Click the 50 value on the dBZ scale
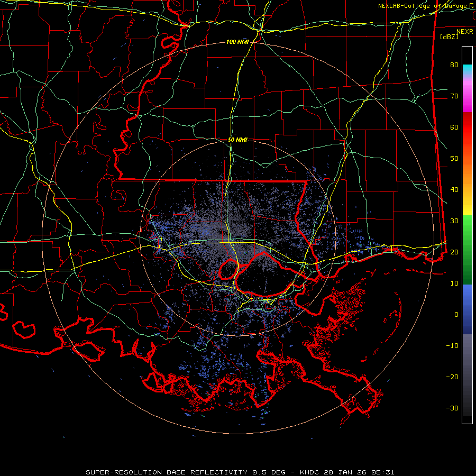 (454, 159)
